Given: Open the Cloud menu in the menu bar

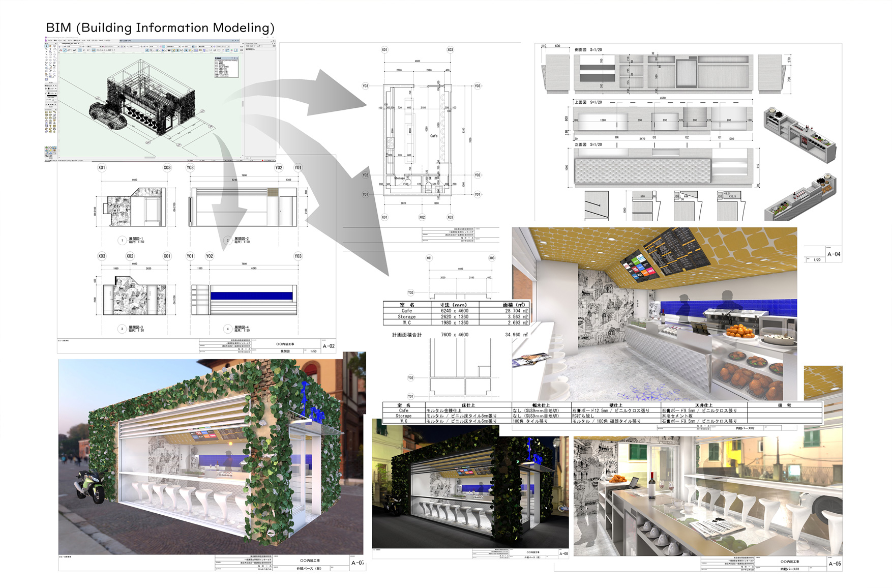Looking at the screenshot, I should (x=101, y=41).
